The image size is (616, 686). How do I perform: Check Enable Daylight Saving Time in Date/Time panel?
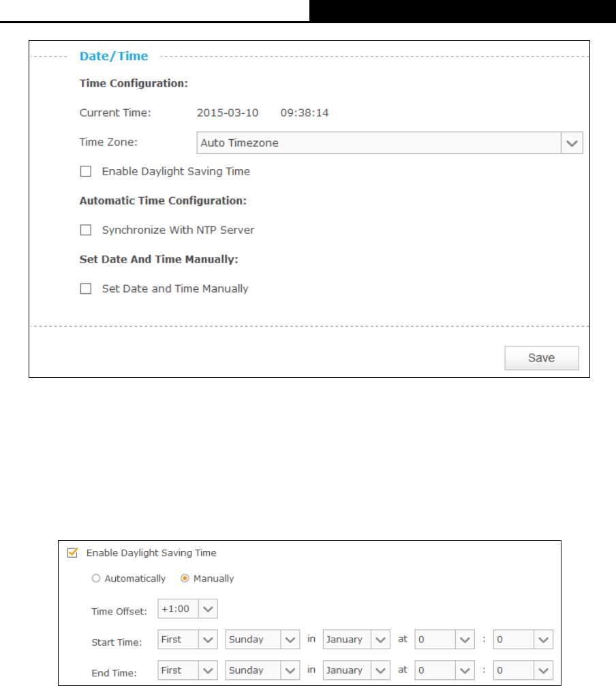click(86, 172)
